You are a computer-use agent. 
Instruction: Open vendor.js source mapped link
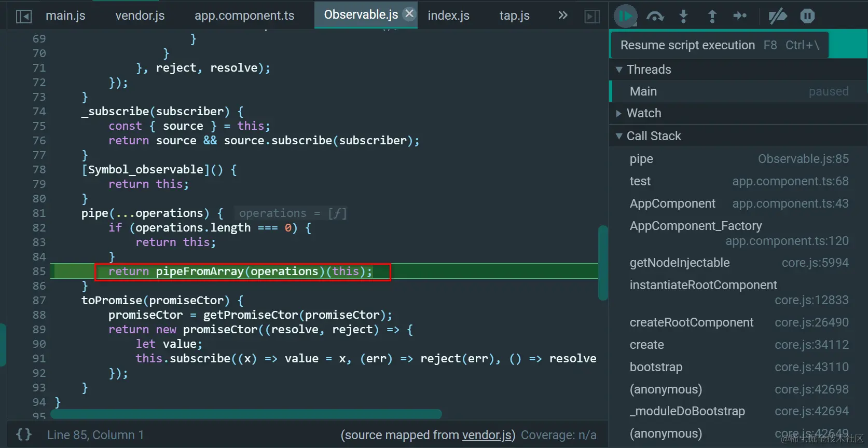coord(487,435)
